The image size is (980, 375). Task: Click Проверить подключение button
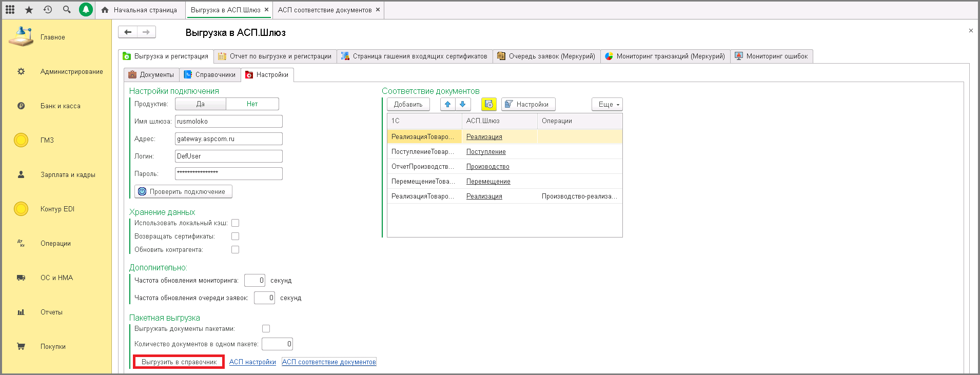[183, 191]
